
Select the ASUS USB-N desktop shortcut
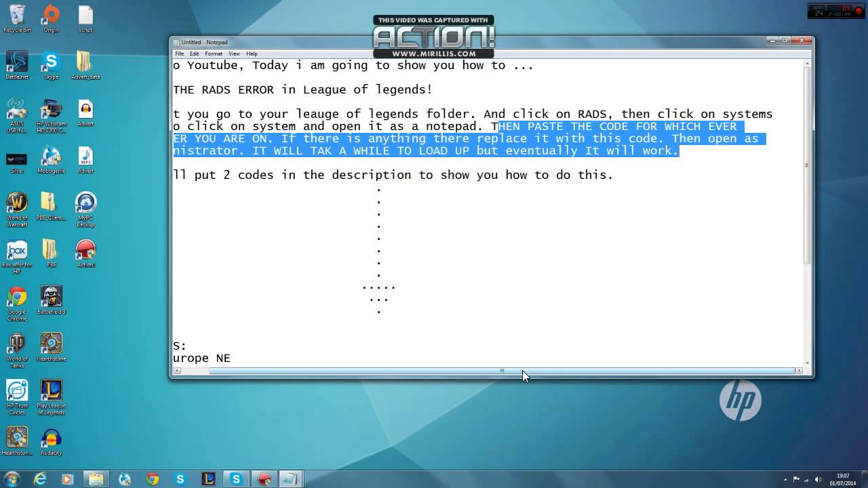click(17, 116)
